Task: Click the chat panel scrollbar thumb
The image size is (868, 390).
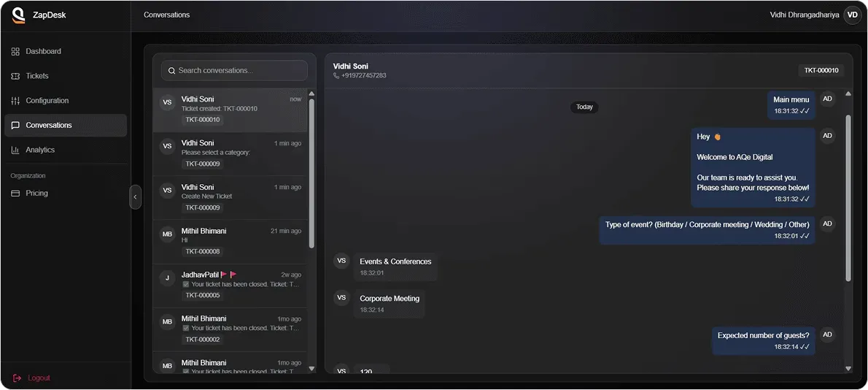Action: tap(848, 199)
